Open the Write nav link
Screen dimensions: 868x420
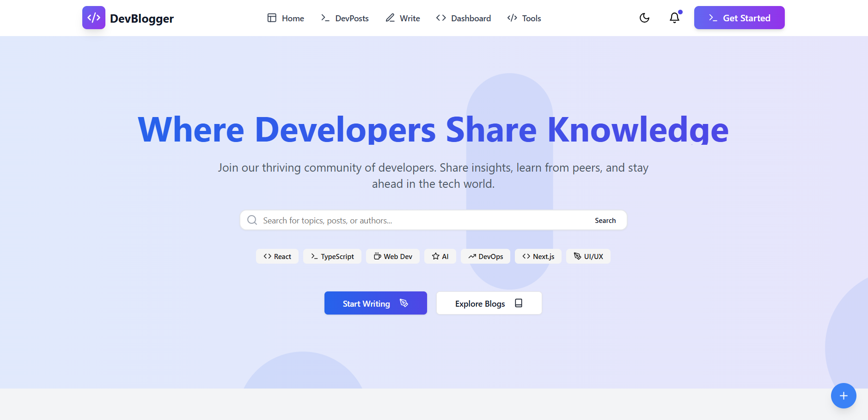tap(403, 18)
